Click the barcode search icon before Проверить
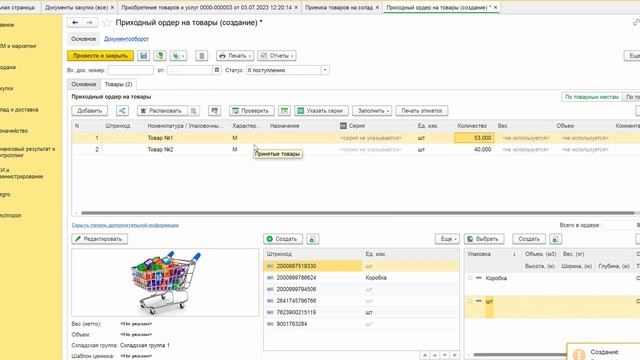The image size is (640, 360). pos(214,111)
